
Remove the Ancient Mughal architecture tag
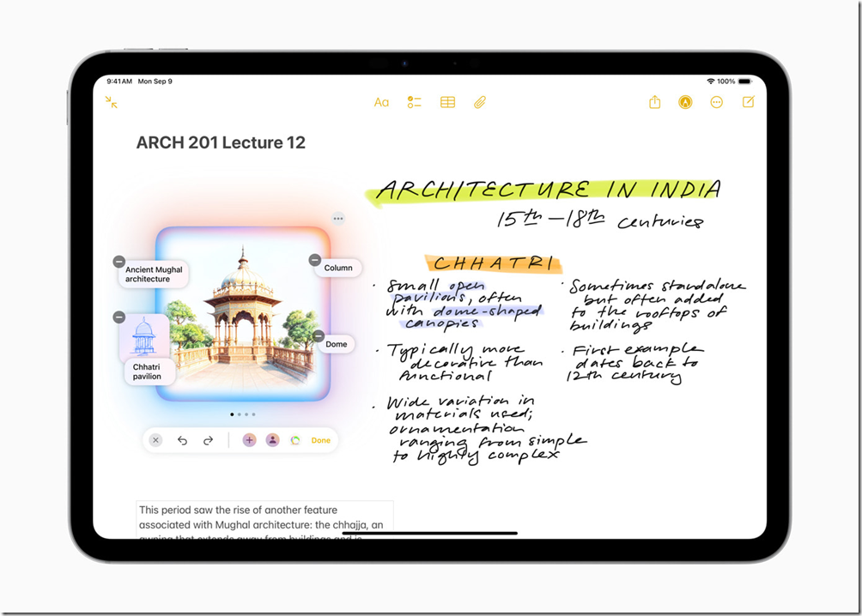pos(119,262)
